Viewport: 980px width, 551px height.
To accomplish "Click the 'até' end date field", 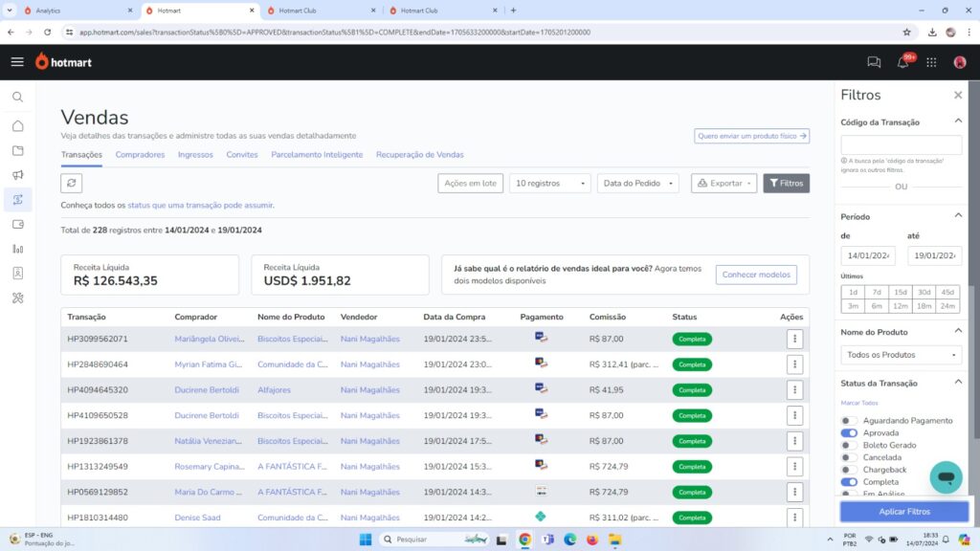I will tap(934, 255).
